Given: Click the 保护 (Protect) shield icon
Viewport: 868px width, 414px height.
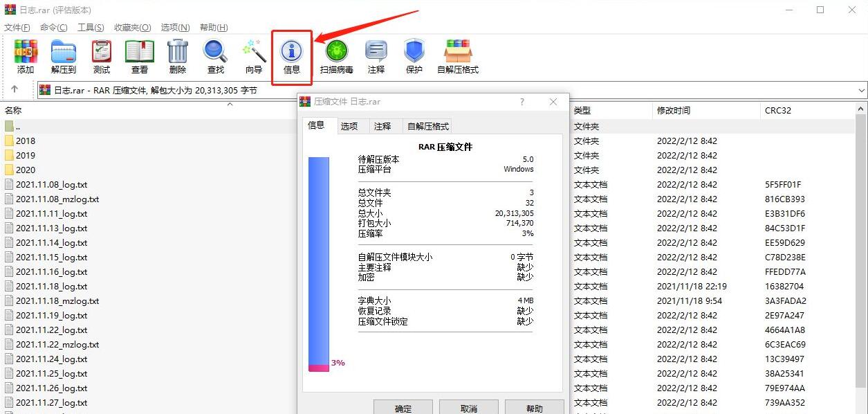Looking at the screenshot, I should click(x=414, y=51).
